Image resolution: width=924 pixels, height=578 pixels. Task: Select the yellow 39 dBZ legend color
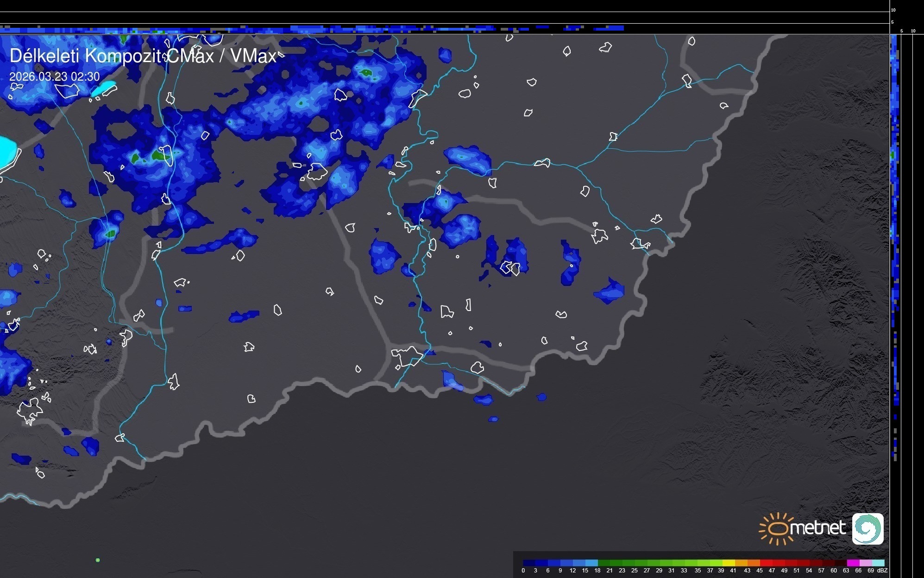coord(728,563)
